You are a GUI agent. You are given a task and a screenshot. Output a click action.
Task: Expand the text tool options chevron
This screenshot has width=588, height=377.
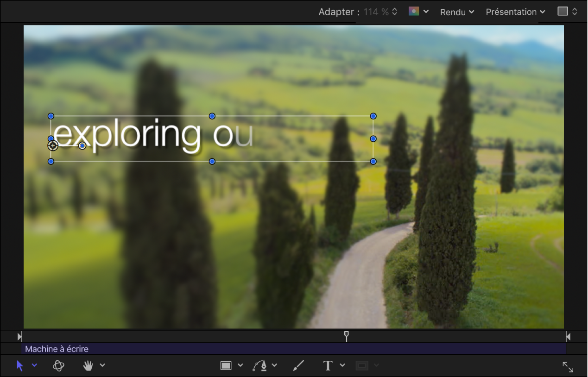click(x=342, y=365)
